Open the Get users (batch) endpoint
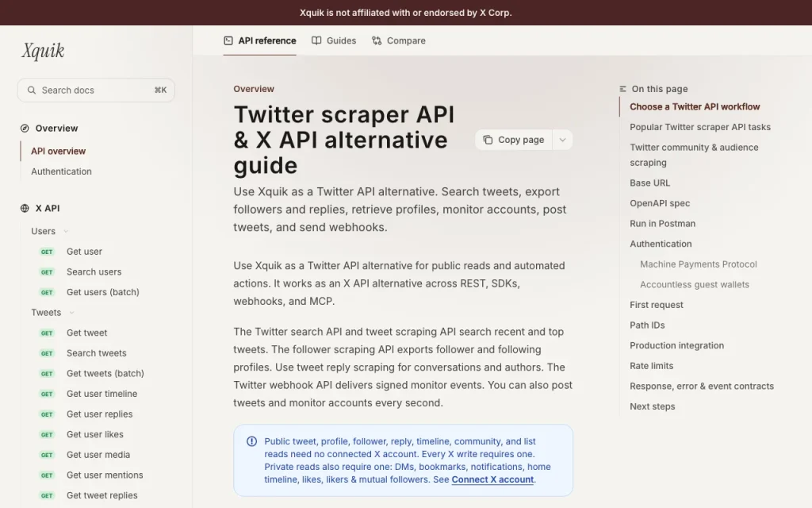 tap(103, 292)
